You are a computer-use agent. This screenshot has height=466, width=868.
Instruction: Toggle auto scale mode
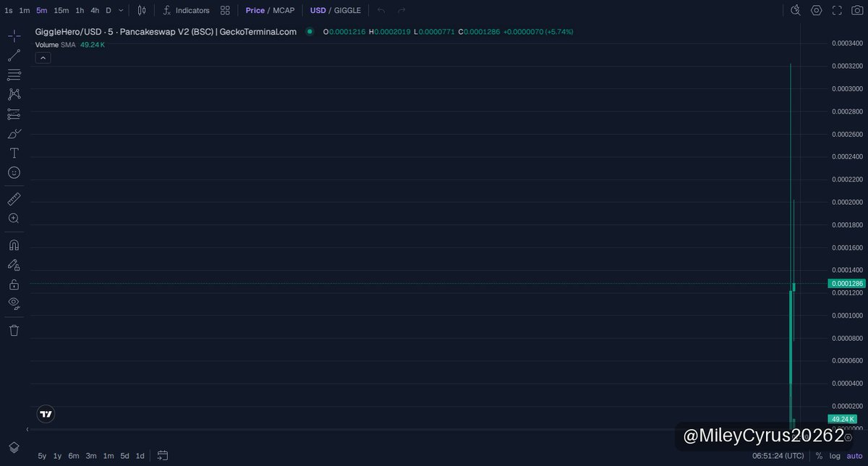coord(854,456)
